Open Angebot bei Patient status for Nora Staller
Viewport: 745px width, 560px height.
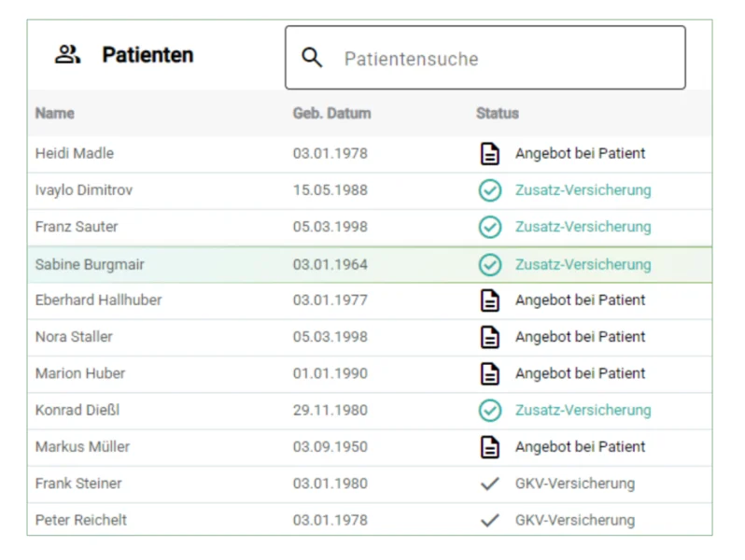[x=580, y=337]
